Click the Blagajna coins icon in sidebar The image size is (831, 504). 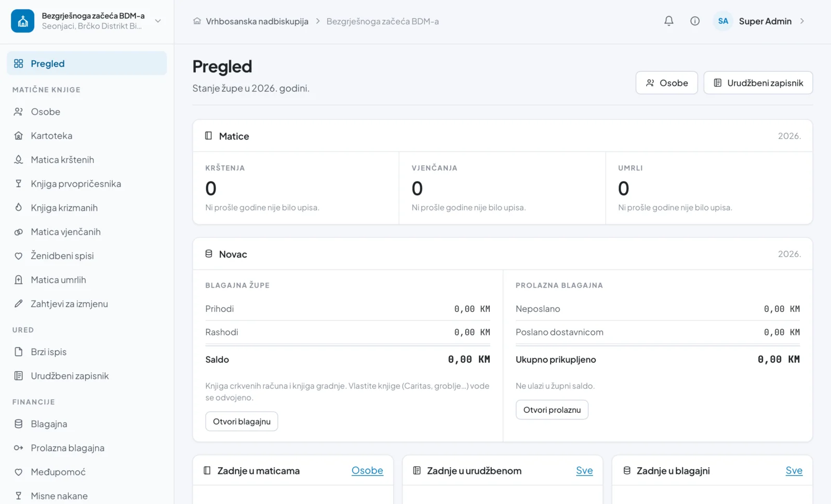19,424
